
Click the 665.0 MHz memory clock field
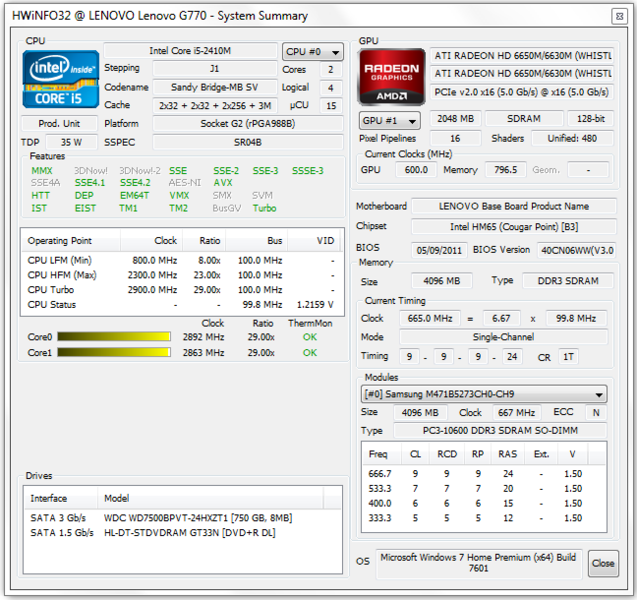pyautogui.click(x=430, y=318)
